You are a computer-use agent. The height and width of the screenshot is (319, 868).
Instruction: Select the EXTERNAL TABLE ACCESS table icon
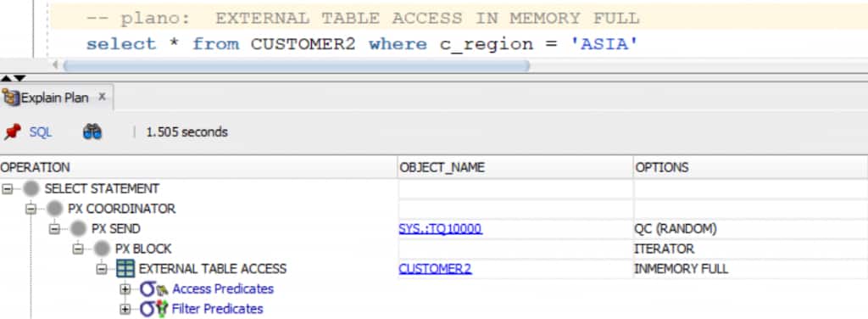tap(125, 269)
